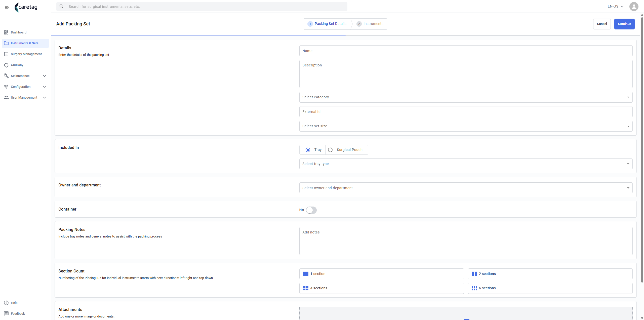Viewport: 644px width, 320px height.
Task: Click the Gateway icon in sidebar
Action: [x=6, y=65]
